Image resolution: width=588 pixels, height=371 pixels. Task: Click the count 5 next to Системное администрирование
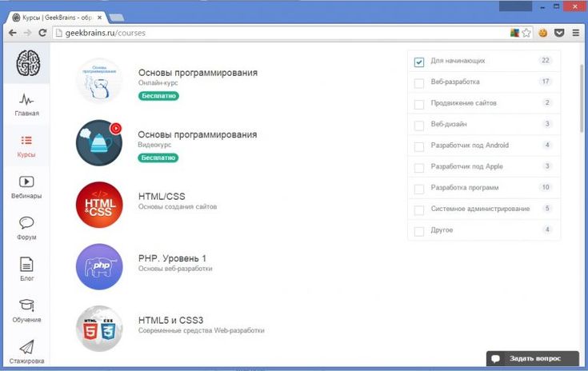547,209
